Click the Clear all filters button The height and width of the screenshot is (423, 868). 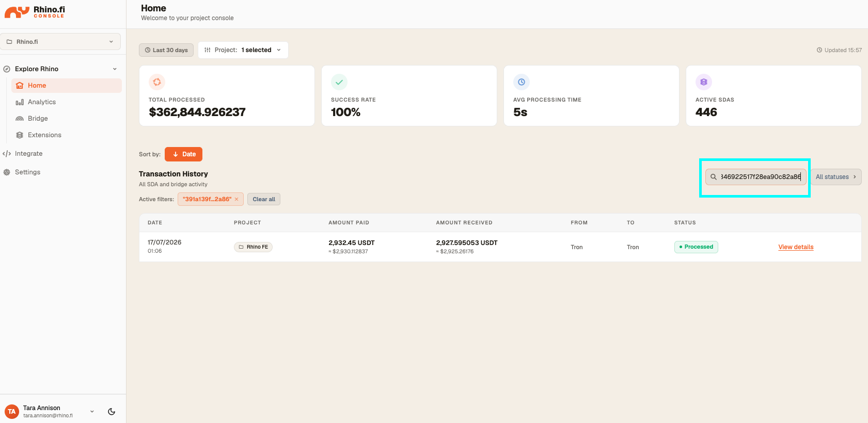264,199
